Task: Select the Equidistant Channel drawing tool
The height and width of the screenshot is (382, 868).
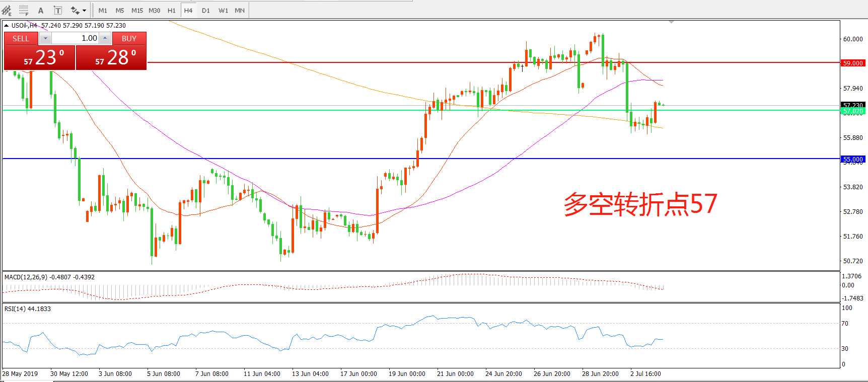Action: [7, 10]
